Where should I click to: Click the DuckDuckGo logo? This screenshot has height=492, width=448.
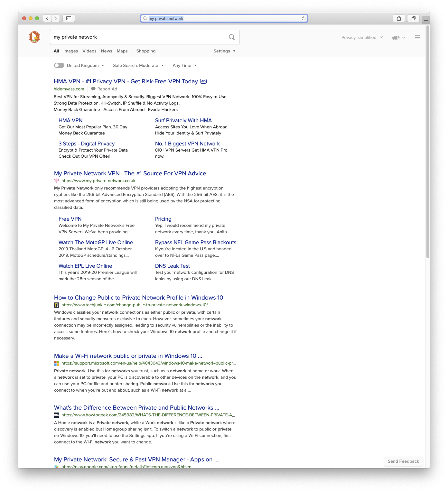(34, 37)
